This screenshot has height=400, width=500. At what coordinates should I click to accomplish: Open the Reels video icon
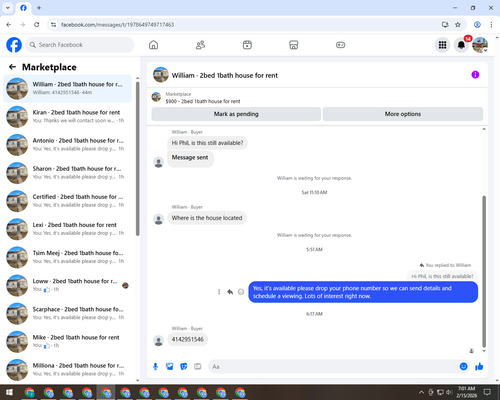[x=247, y=45]
